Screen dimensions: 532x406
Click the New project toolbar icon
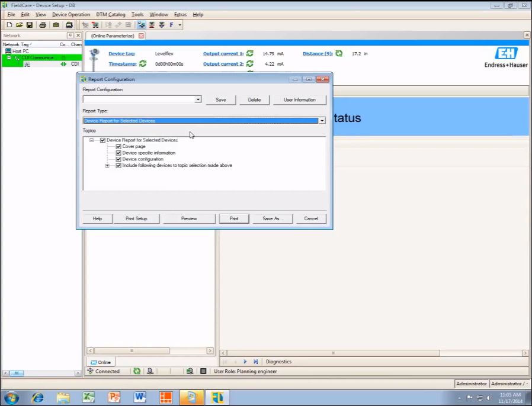click(x=9, y=25)
